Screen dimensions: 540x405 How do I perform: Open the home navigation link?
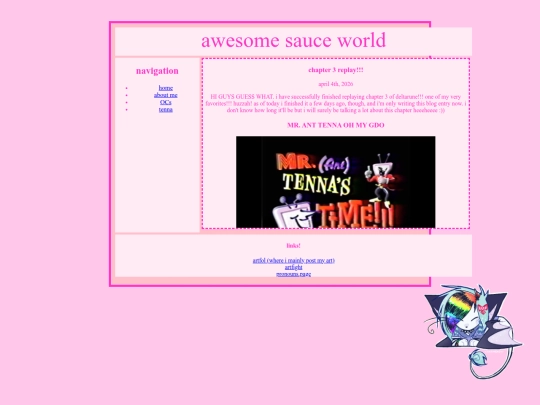pos(166,88)
